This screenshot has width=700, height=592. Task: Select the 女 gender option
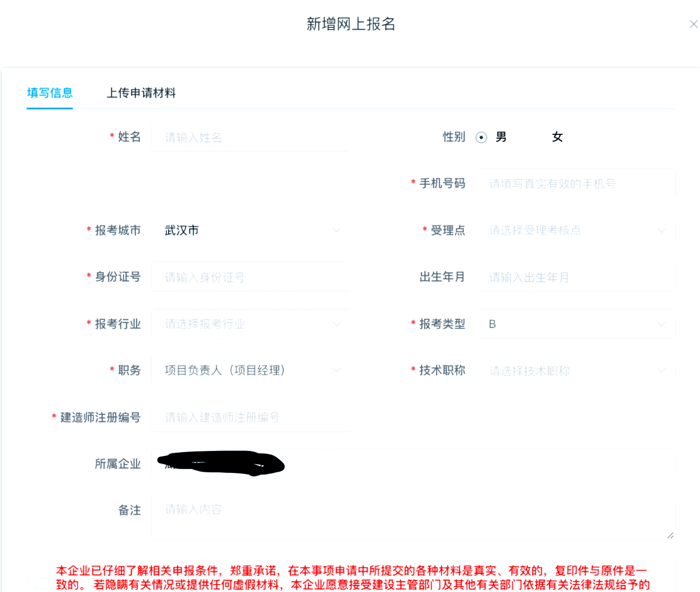pyautogui.click(x=557, y=137)
